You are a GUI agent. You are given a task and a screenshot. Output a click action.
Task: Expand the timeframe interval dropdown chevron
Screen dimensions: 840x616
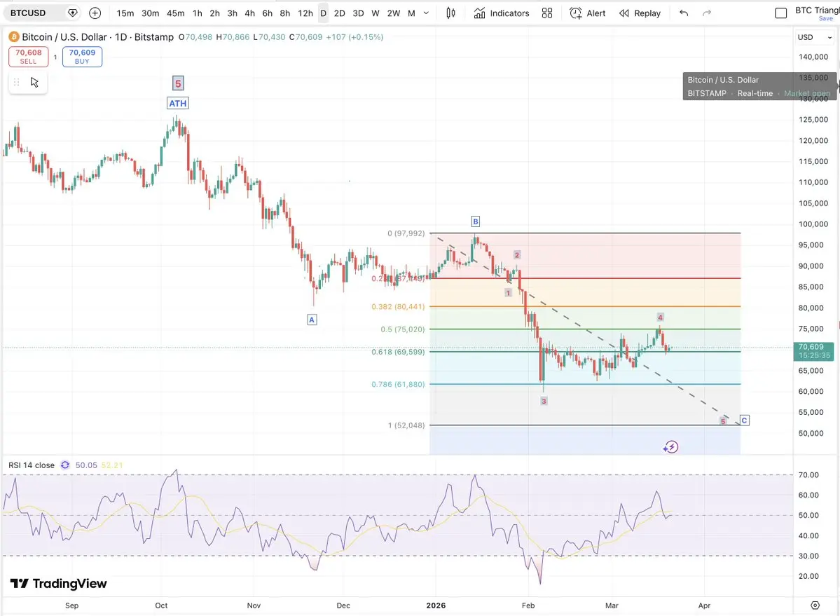click(427, 13)
